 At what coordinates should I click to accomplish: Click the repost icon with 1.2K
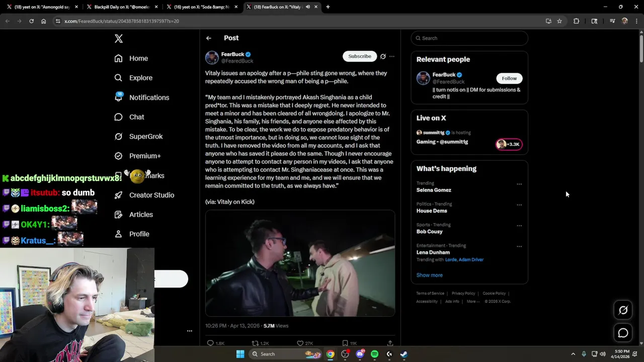click(255, 343)
